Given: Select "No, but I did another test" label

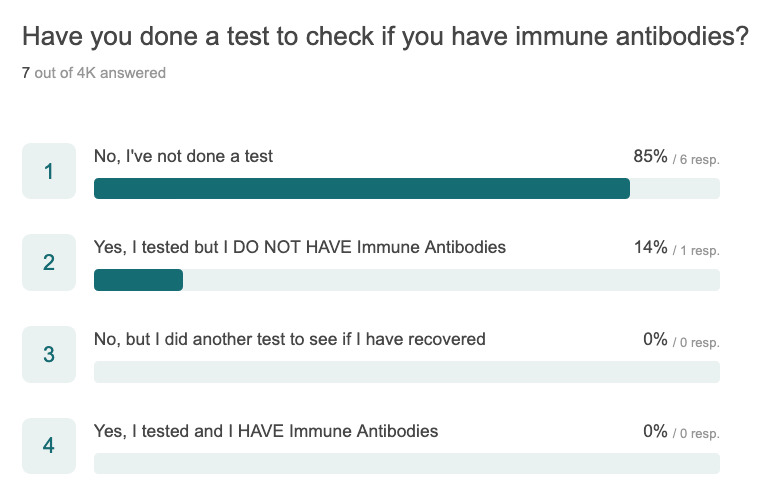Looking at the screenshot, I should [x=290, y=339].
